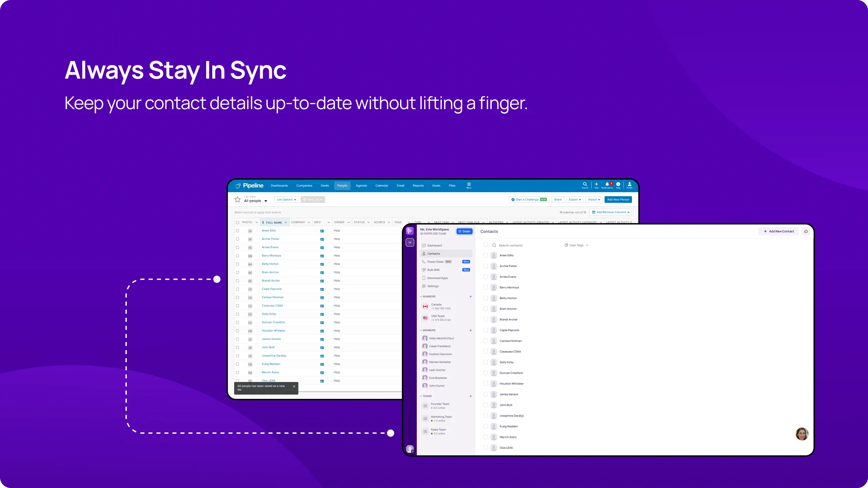The image size is (868, 488).
Task: Click the Add New Person button
Action: coord(618,200)
